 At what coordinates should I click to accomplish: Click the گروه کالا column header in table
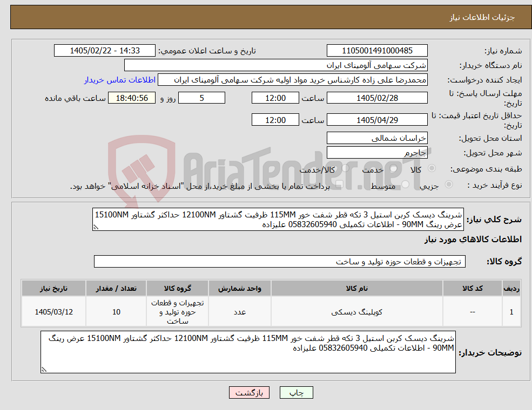pos(178,289)
